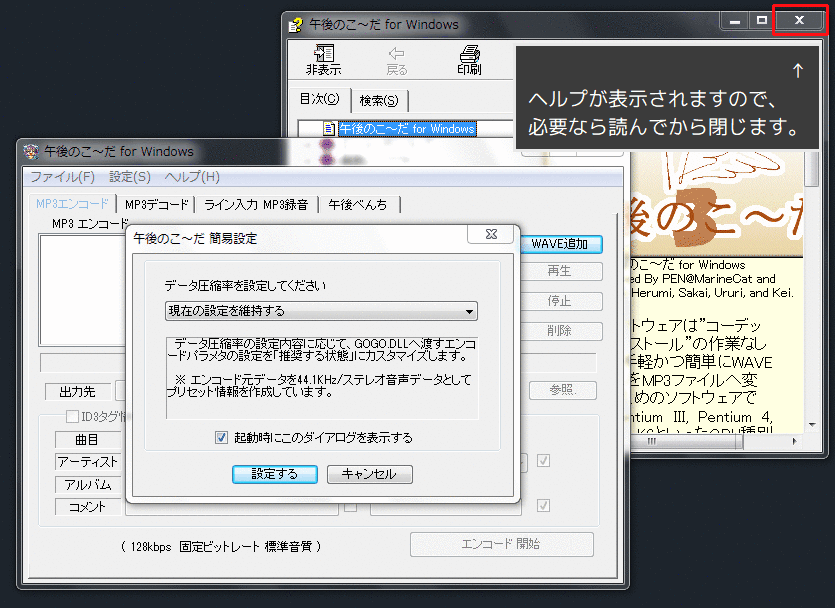Select the 検索(S) tab in help window
This screenshot has width=835, height=608.
(x=378, y=100)
